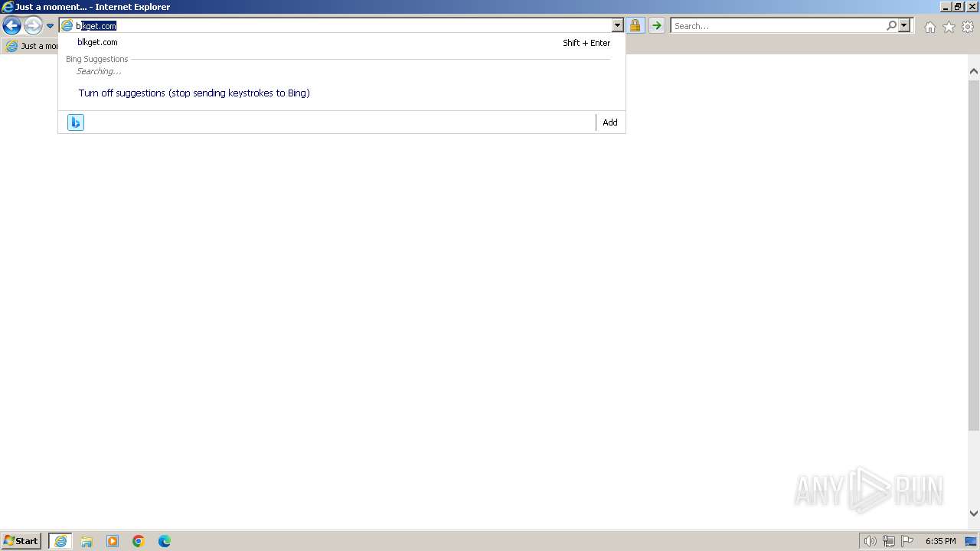The image size is (980, 551).
Task: Click the page icon in address bar
Action: tap(67, 25)
